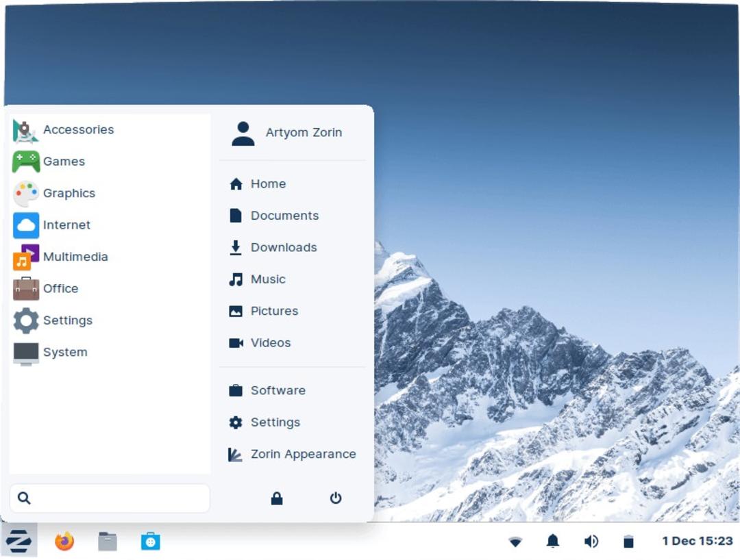Viewport: 740px width, 560px height.
Task: Click the Artyom Zorin user profile
Action: 293,133
